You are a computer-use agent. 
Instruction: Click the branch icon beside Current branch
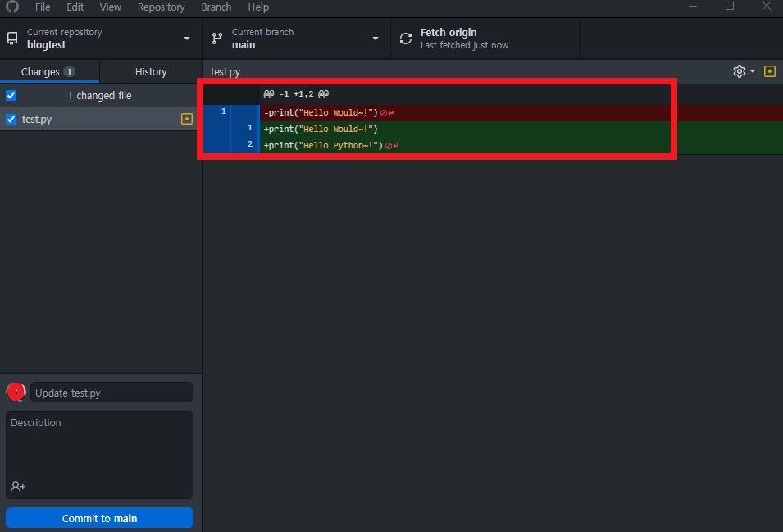[x=217, y=39]
